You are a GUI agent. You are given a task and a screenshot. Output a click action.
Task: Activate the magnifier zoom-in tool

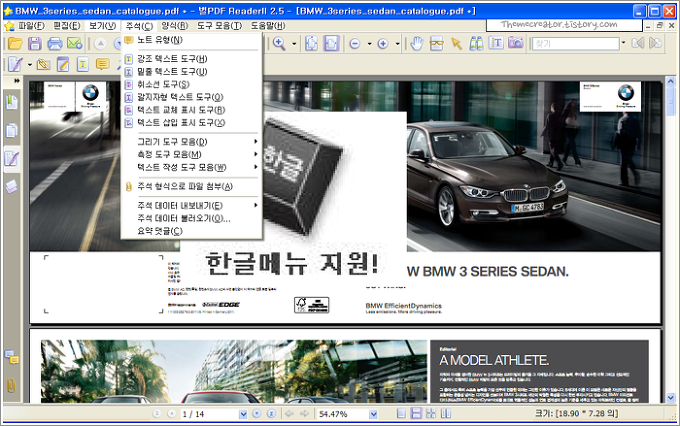(279, 43)
